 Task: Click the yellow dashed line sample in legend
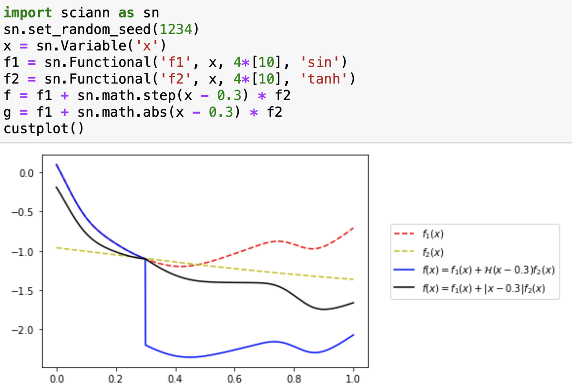click(405, 252)
